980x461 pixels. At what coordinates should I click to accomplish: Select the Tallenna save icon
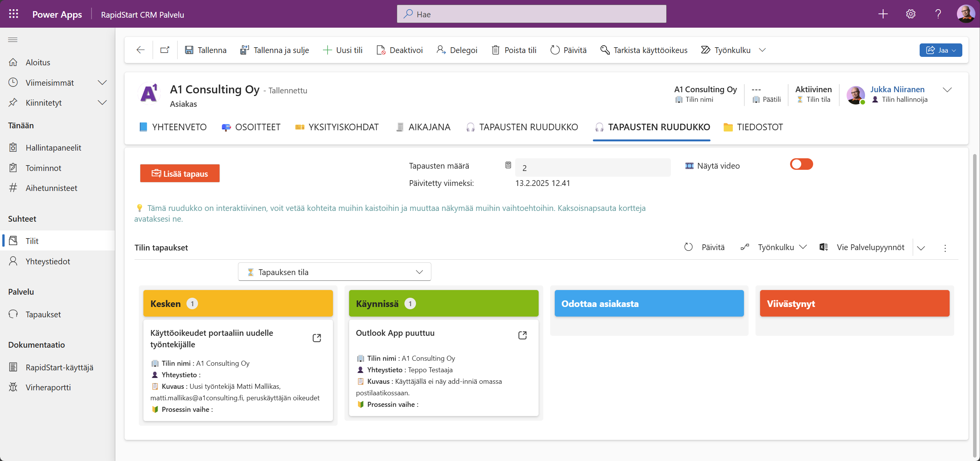189,50
